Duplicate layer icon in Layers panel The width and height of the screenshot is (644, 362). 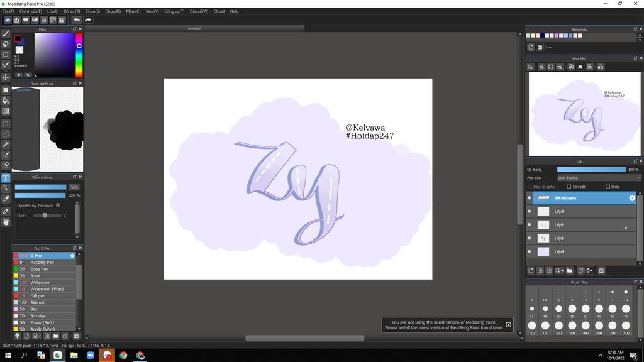point(580,270)
